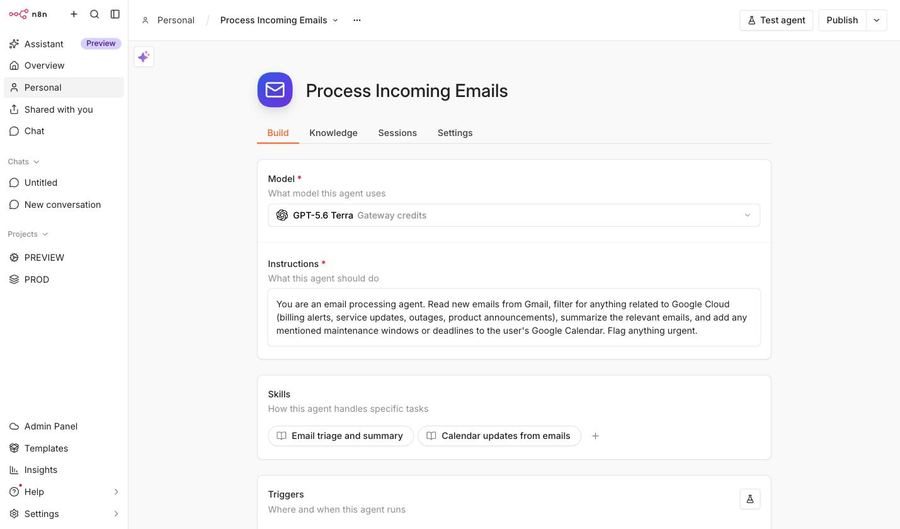900x529 pixels.
Task: Switch to the Knowledge tab
Action: tap(333, 133)
